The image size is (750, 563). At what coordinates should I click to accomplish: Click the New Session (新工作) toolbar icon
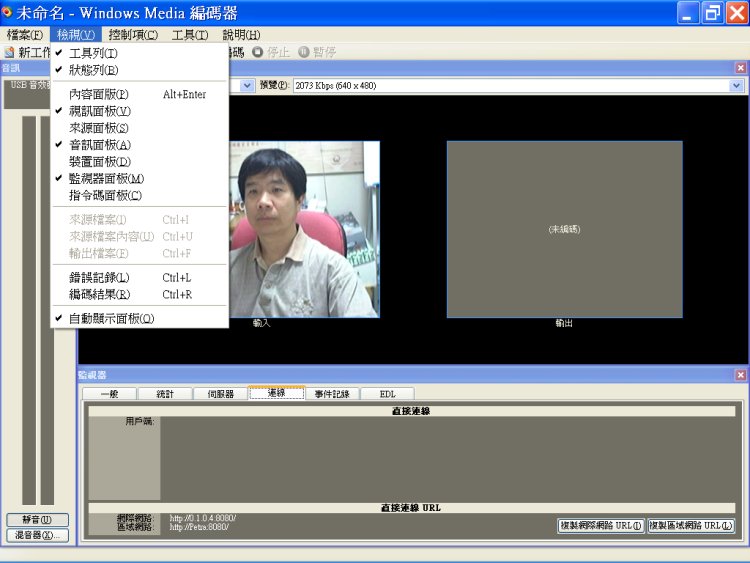coord(10,52)
